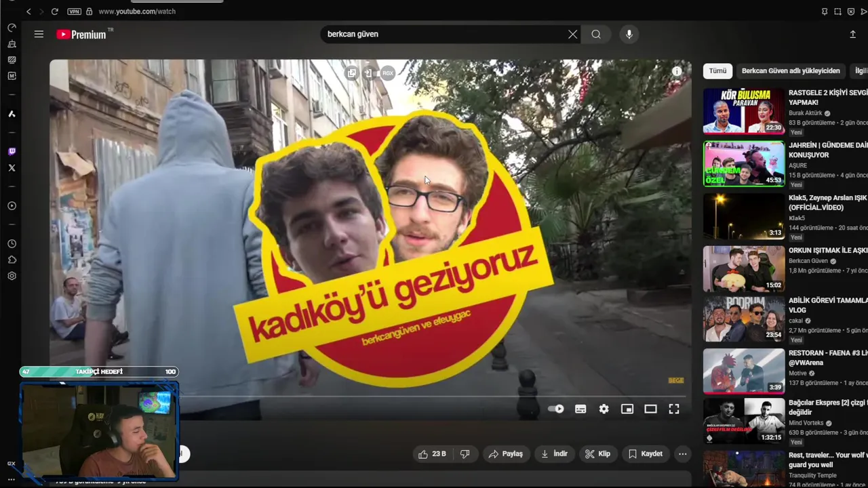Open Bağcılar Ekspres [2] video thumbnail
The height and width of the screenshot is (488, 868).
pyautogui.click(x=744, y=420)
